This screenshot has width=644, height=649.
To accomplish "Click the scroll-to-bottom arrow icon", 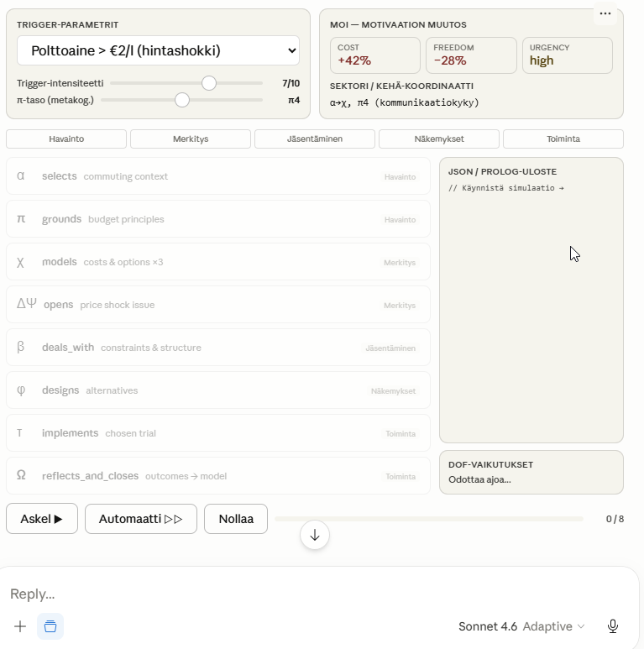I will coord(315,535).
